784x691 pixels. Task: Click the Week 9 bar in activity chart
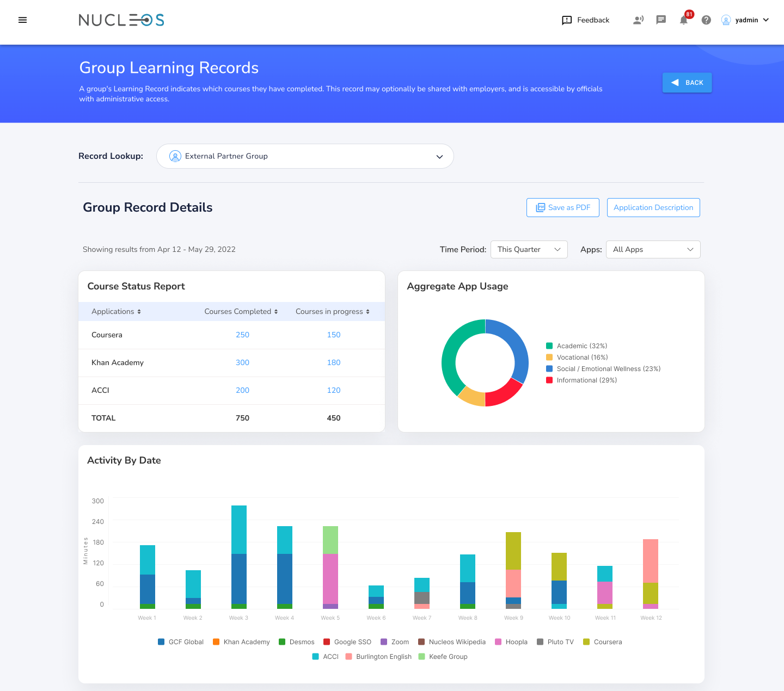513,570
